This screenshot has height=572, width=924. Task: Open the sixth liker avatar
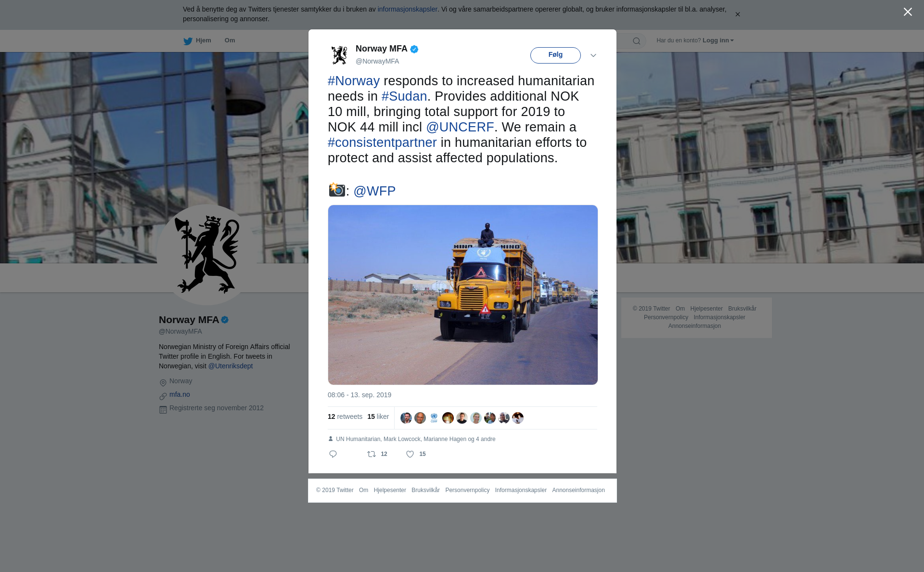[x=476, y=418]
